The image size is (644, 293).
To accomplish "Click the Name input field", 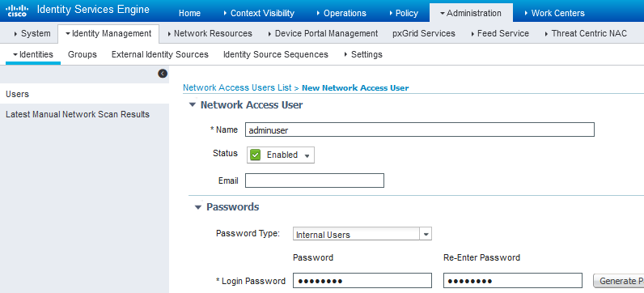I will click(420, 130).
